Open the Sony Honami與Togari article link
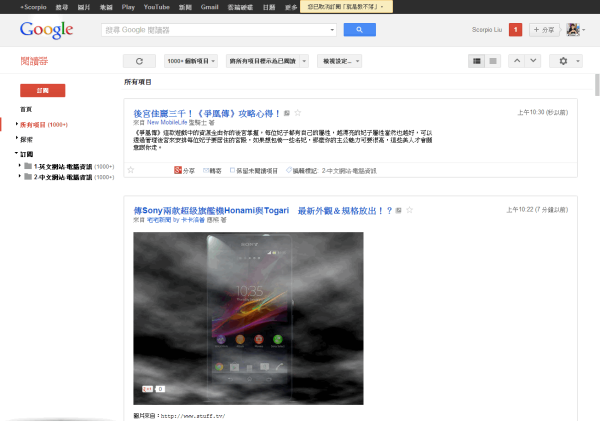This screenshot has height=427, width=600. click(x=263, y=210)
